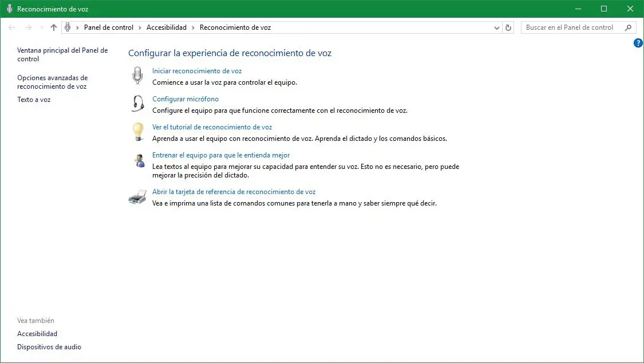Select Reconocimiento de voz breadcrumb
The image size is (644, 363).
[x=235, y=27]
